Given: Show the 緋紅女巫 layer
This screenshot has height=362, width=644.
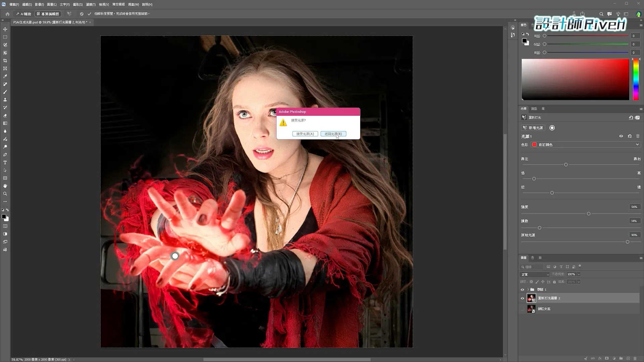Looking at the screenshot, I should click(x=522, y=309).
